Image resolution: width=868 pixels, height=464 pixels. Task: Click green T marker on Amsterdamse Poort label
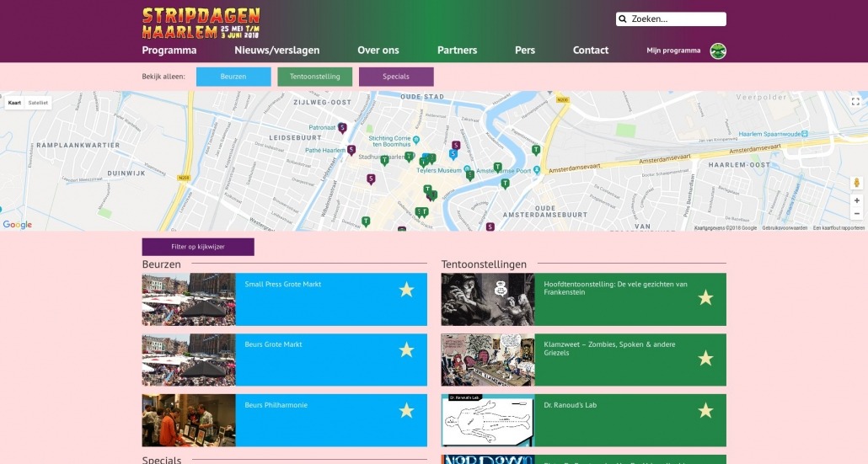(497, 167)
